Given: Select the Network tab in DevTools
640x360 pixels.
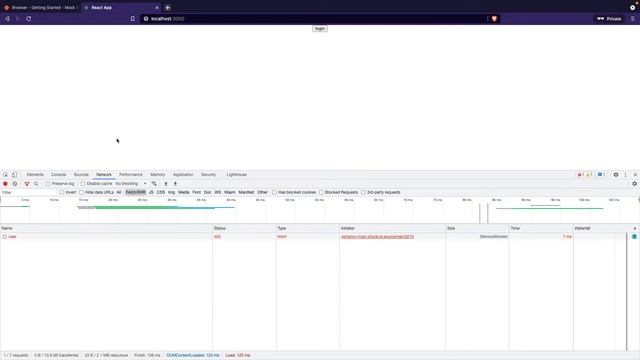Looking at the screenshot, I should coord(104,175).
